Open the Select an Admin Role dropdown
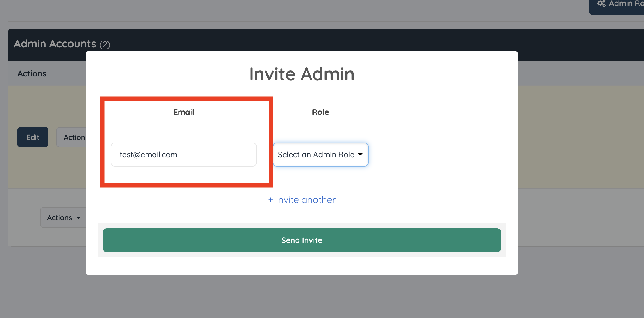The width and height of the screenshot is (644, 318). 320,154
